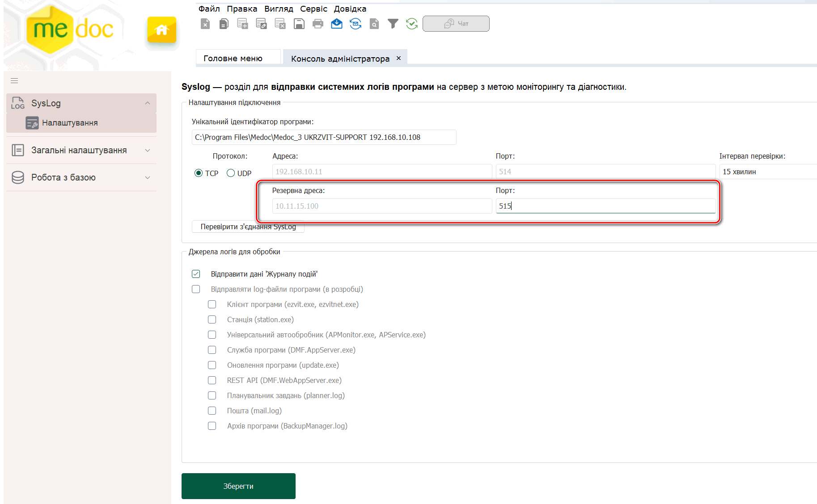Click the yellow Home icon button
This screenshot has width=817, height=504.
[x=161, y=30]
